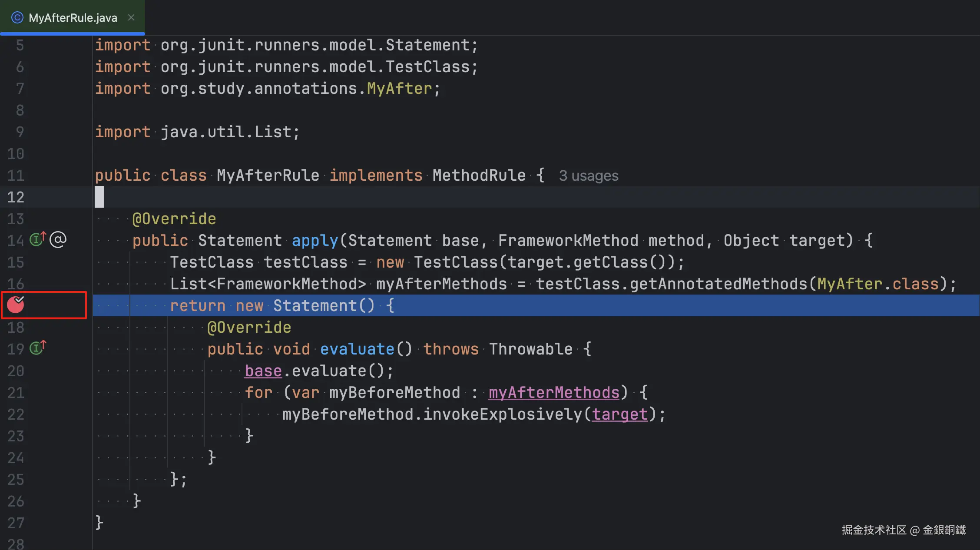Click the MyAfter import reference

(x=399, y=89)
